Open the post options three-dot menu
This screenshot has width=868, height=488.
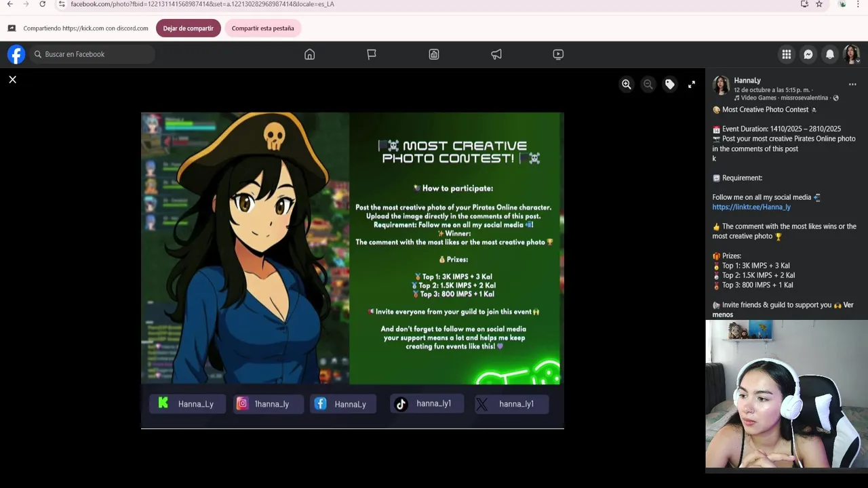pyautogui.click(x=852, y=85)
